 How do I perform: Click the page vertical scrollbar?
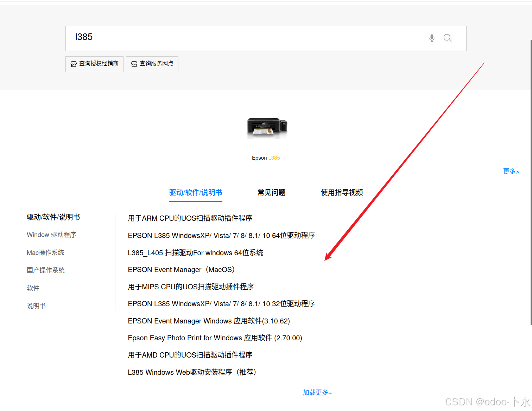531,183
